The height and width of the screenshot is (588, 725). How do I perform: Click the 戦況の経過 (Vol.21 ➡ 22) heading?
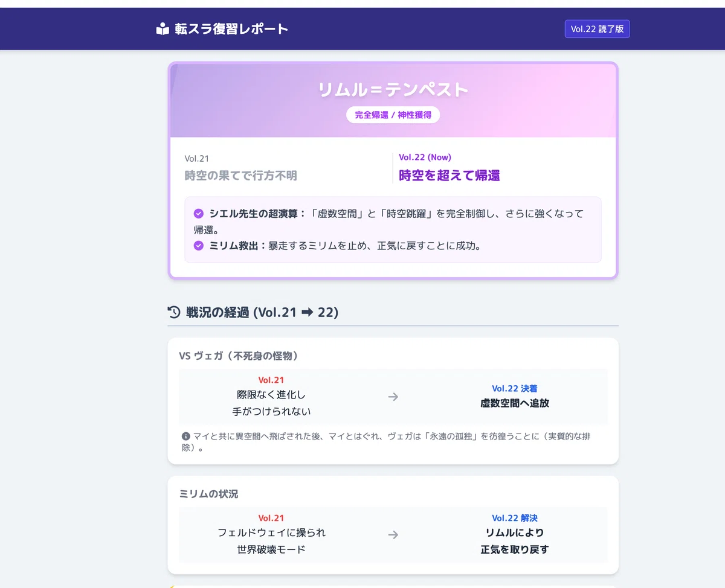[x=262, y=312]
